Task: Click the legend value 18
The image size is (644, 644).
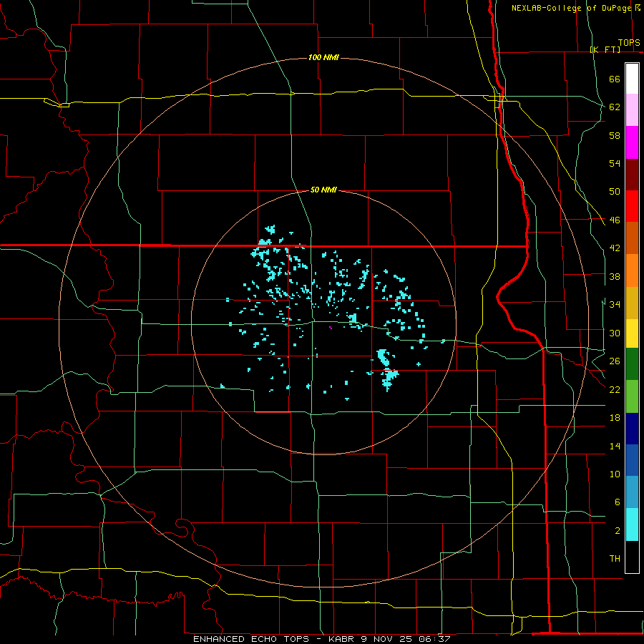Action: [615, 418]
